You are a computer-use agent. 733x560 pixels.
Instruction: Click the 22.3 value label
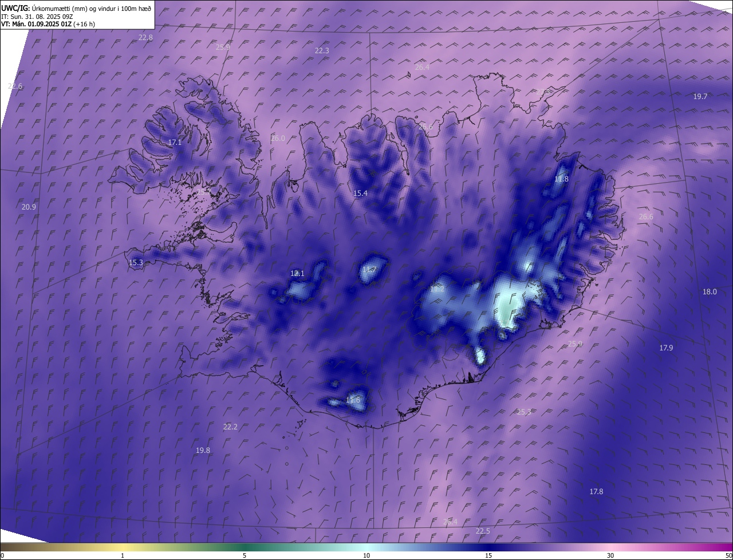[322, 50]
